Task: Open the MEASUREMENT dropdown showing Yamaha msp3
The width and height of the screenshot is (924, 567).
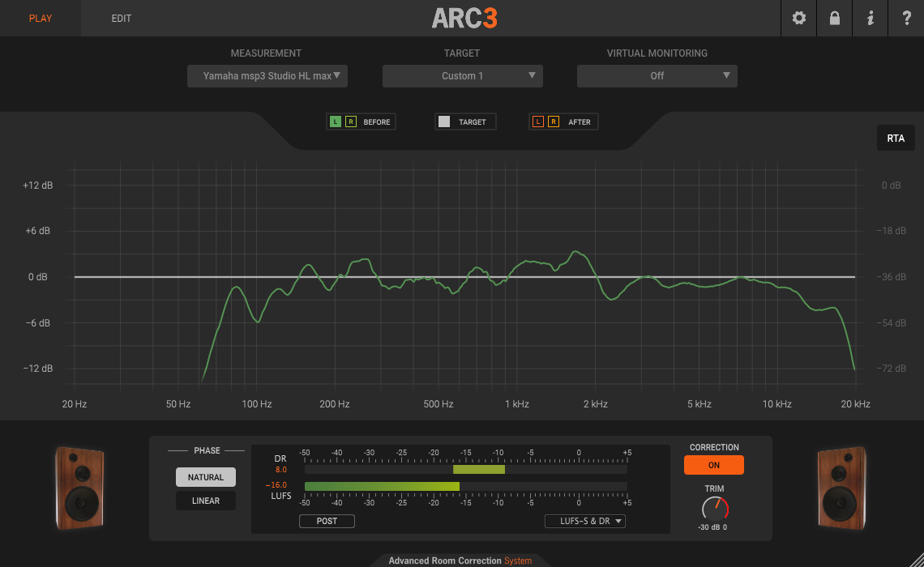Action: click(267, 76)
